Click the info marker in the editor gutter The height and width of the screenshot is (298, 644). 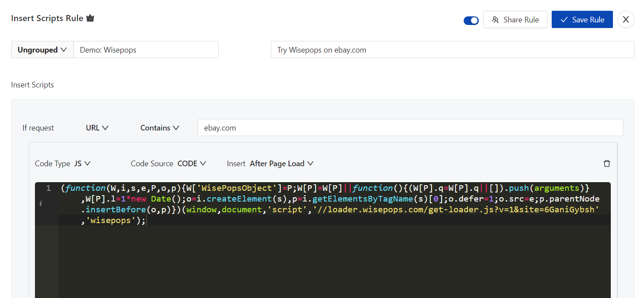point(41,204)
